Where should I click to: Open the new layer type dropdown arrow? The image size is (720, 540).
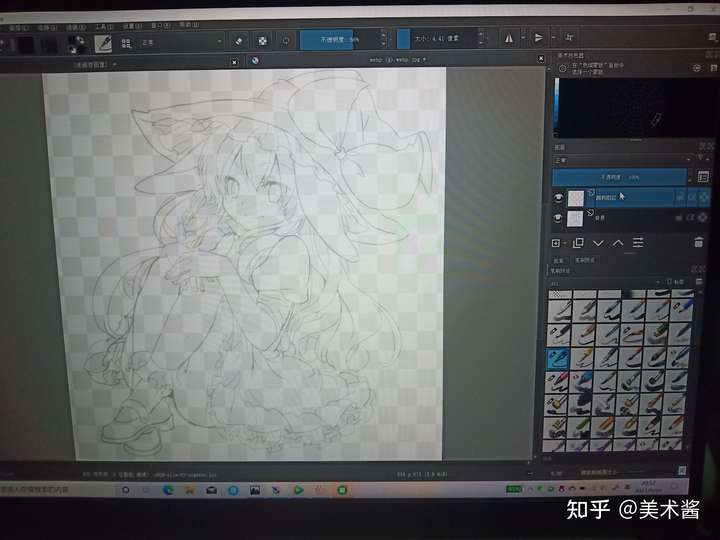(564, 243)
